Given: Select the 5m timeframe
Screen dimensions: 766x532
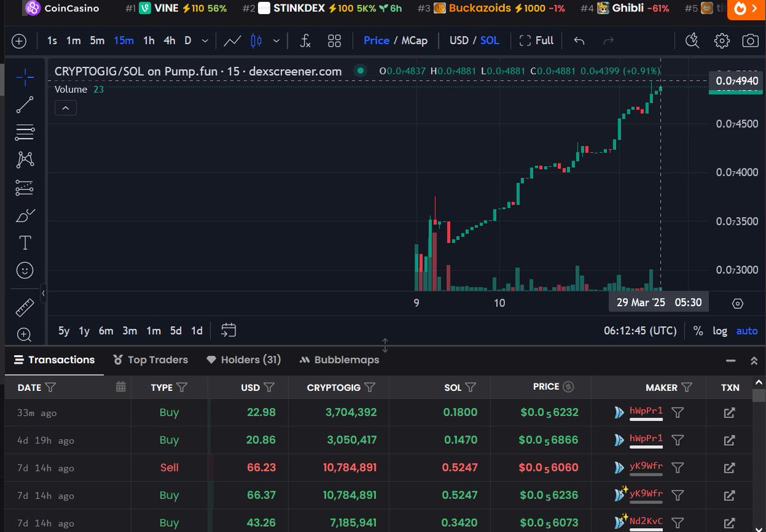Looking at the screenshot, I should (x=97, y=40).
